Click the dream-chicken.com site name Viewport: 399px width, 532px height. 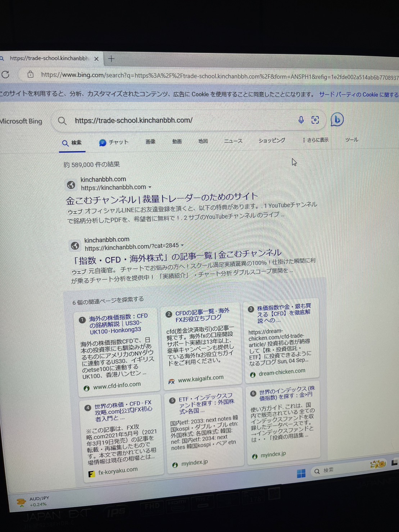click(282, 372)
